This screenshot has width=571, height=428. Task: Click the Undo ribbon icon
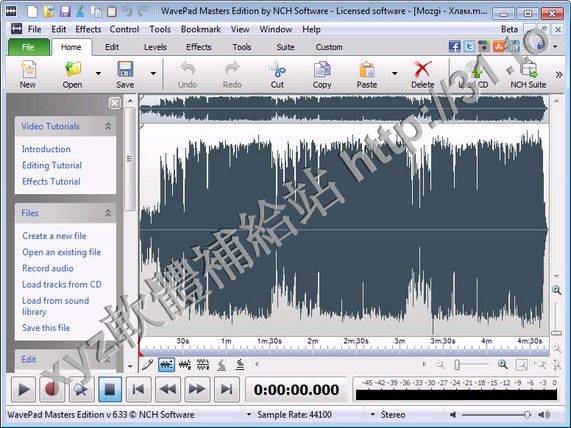[x=187, y=69]
